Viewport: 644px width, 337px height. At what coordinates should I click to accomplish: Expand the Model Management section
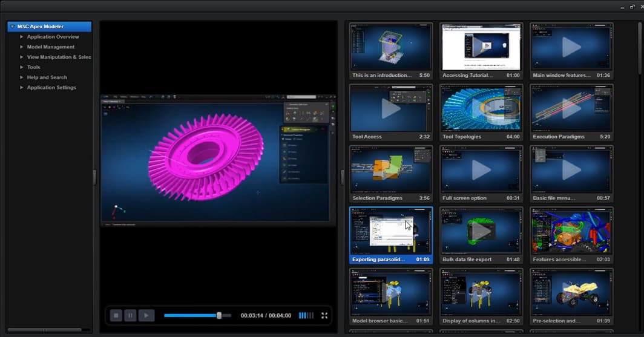coord(22,47)
